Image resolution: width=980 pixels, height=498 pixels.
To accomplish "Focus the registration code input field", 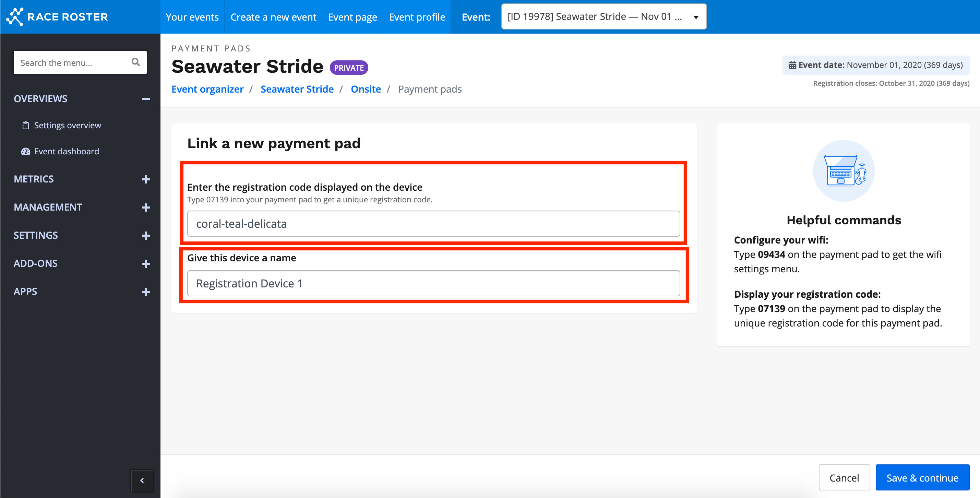I will (x=433, y=224).
